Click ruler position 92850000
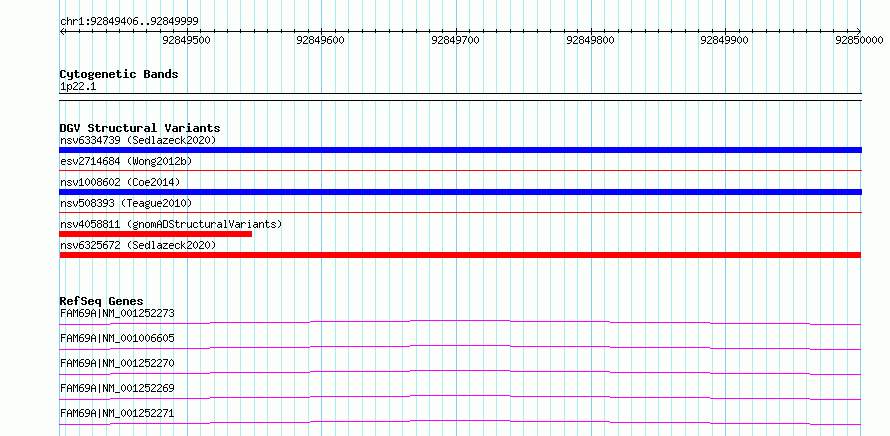890x436 pixels. coord(859,40)
